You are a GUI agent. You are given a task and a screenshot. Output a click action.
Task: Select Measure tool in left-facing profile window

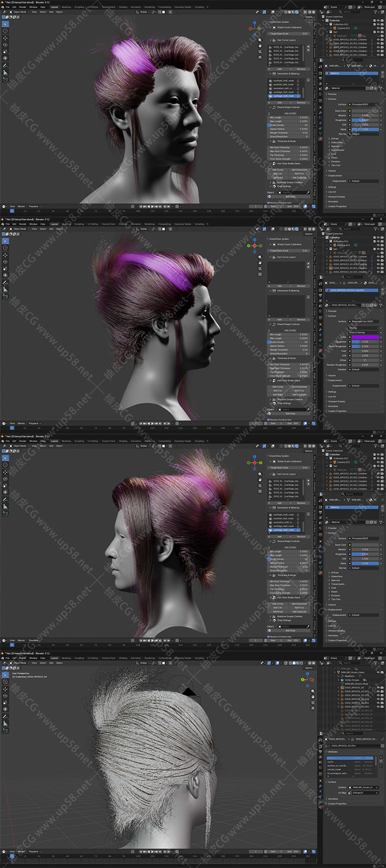point(5,506)
